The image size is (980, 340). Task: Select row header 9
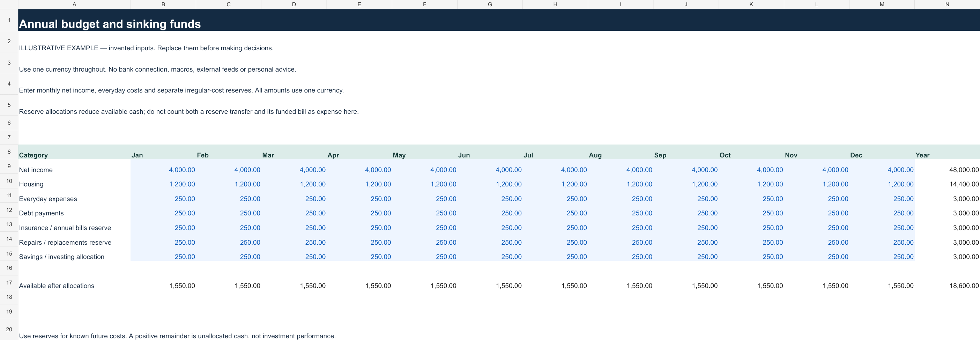9,166
